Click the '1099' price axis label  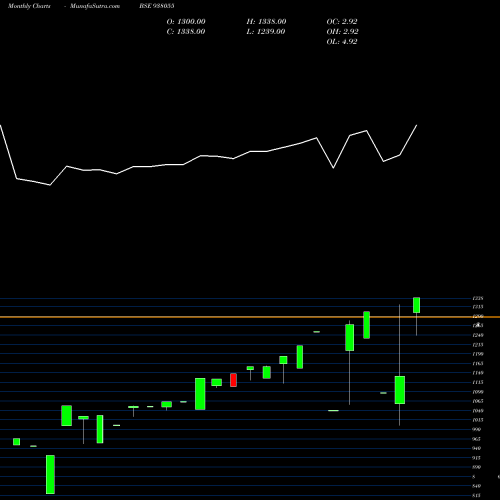(478, 392)
